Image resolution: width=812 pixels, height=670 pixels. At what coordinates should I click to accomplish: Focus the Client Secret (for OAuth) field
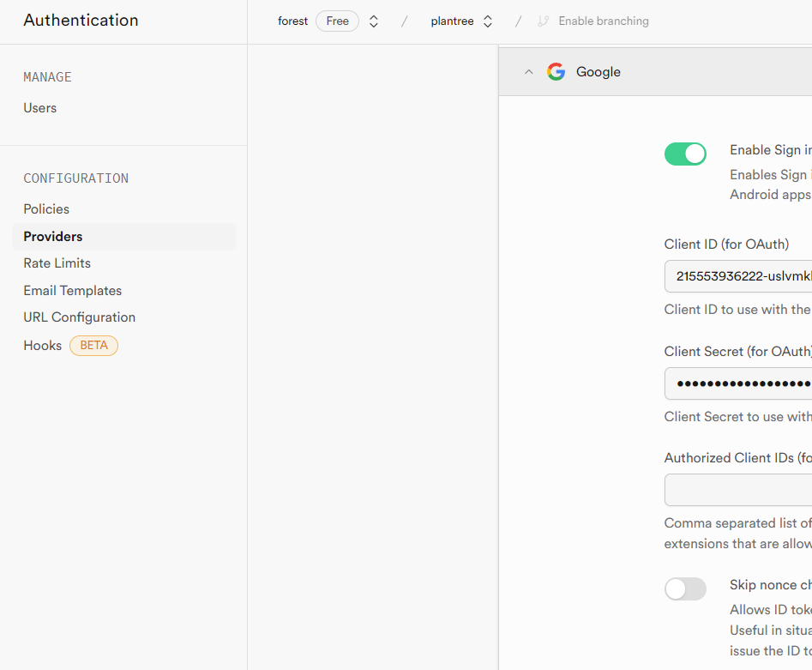738,383
